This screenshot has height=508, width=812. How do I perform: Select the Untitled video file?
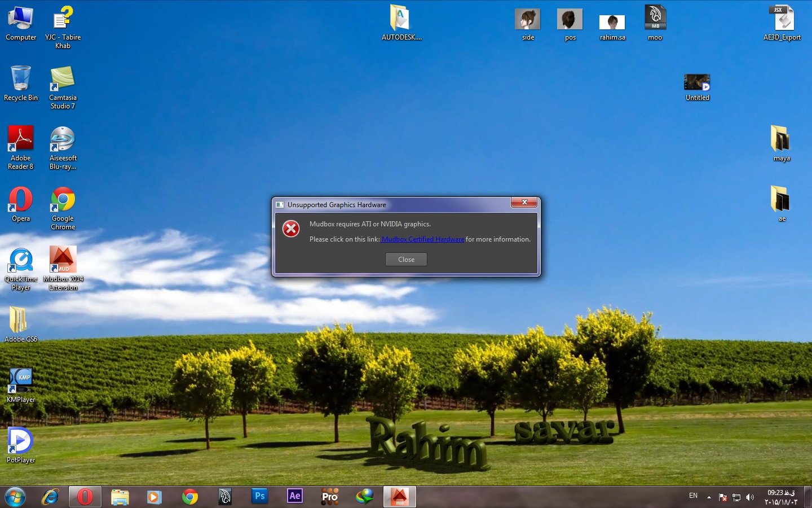point(698,87)
